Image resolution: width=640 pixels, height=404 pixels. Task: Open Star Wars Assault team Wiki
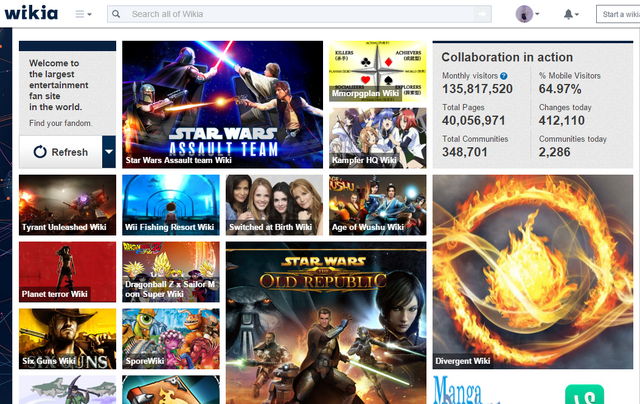tap(222, 104)
